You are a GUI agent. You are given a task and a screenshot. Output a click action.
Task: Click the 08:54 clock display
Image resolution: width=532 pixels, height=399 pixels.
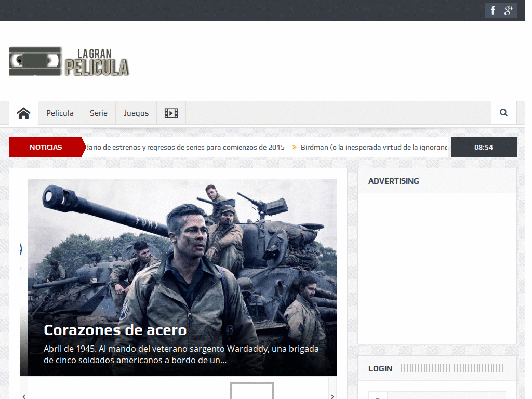click(x=484, y=147)
